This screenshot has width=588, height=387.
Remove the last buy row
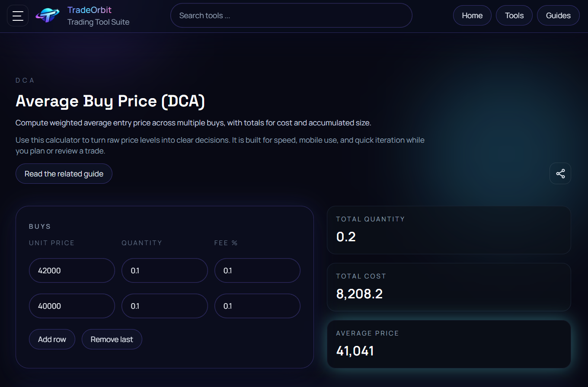112,339
